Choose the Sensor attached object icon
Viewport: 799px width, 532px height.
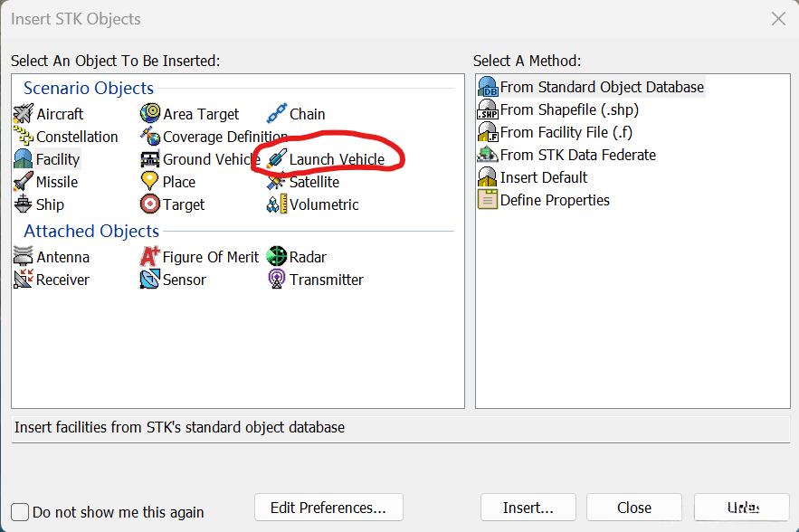coord(150,280)
